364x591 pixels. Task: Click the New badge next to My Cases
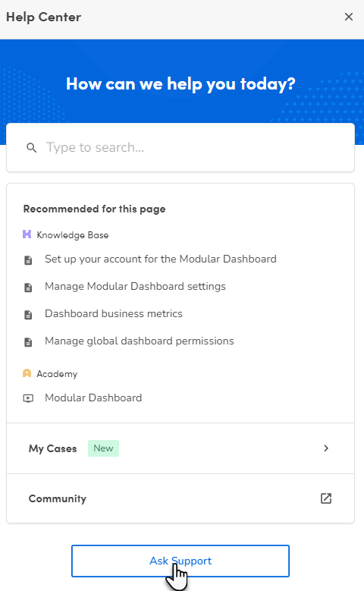pos(103,448)
